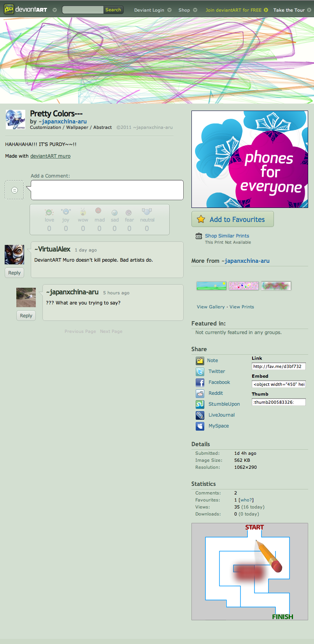This screenshot has height=644, width=314.
Task: Click the Twitter share icon
Action: pos(200,371)
